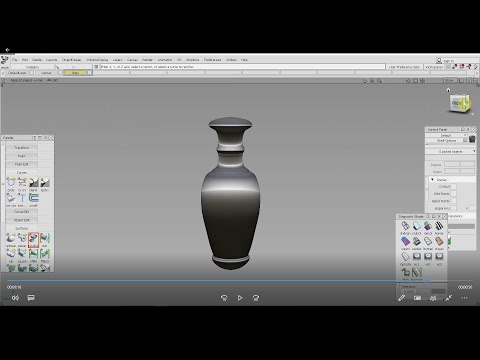The height and width of the screenshot is (360, 480).
Task: Collapse the Display section triangle
Action: pos(432,179)
